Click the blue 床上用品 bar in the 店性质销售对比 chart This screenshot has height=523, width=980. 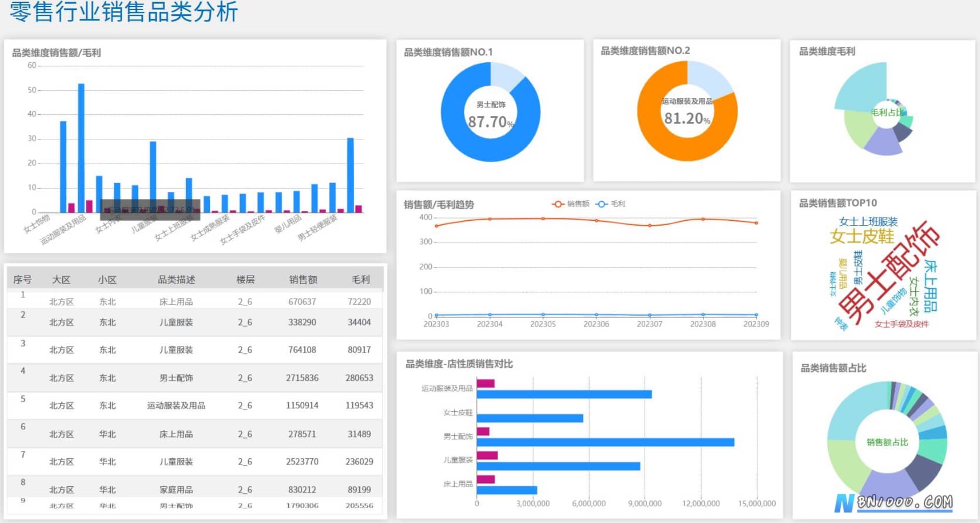[x=507, y=490]
